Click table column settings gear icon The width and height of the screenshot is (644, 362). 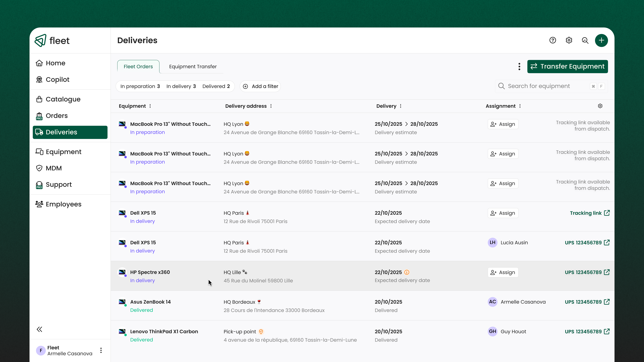click(x=600, y=106)
